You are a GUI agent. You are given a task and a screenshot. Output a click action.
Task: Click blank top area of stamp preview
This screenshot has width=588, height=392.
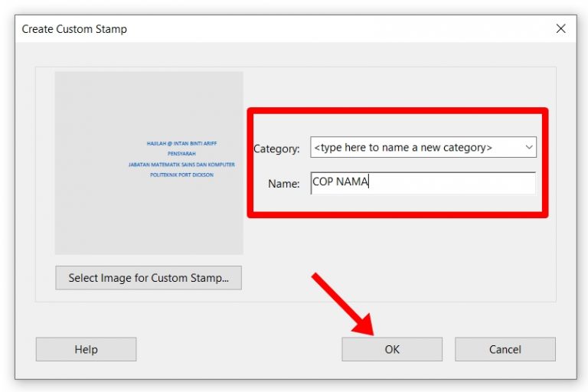[x=149, y=96]
